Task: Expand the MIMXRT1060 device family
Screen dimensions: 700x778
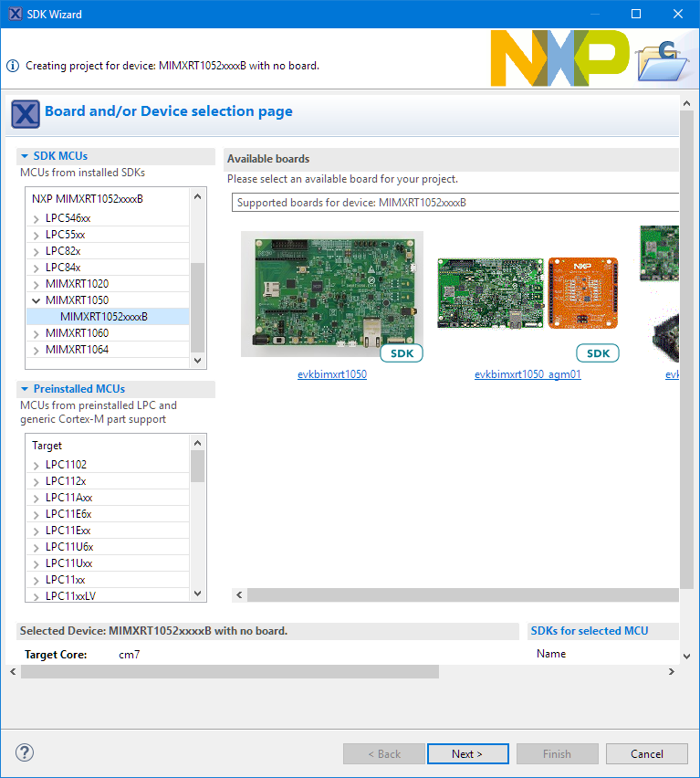Action: (x=37, y=333)
